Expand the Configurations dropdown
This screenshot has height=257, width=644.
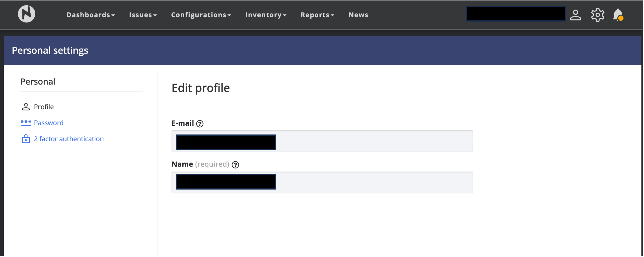[201, 14]
